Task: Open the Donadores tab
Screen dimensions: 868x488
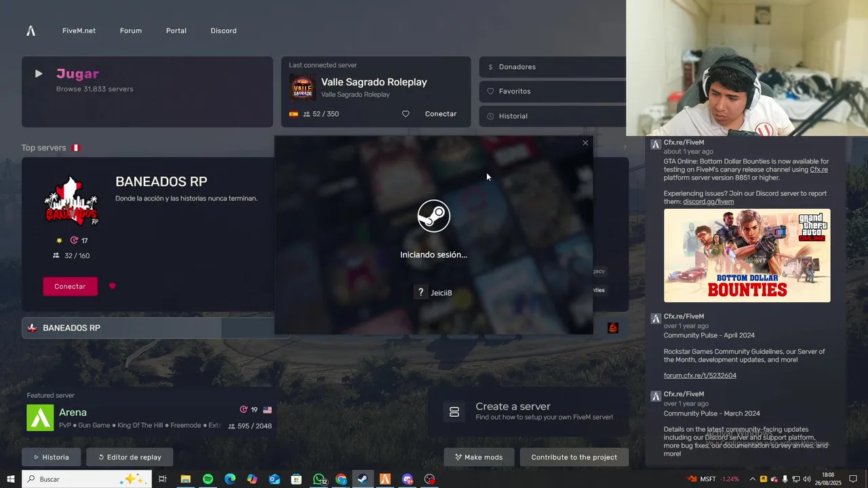Action: click(553, 67)
